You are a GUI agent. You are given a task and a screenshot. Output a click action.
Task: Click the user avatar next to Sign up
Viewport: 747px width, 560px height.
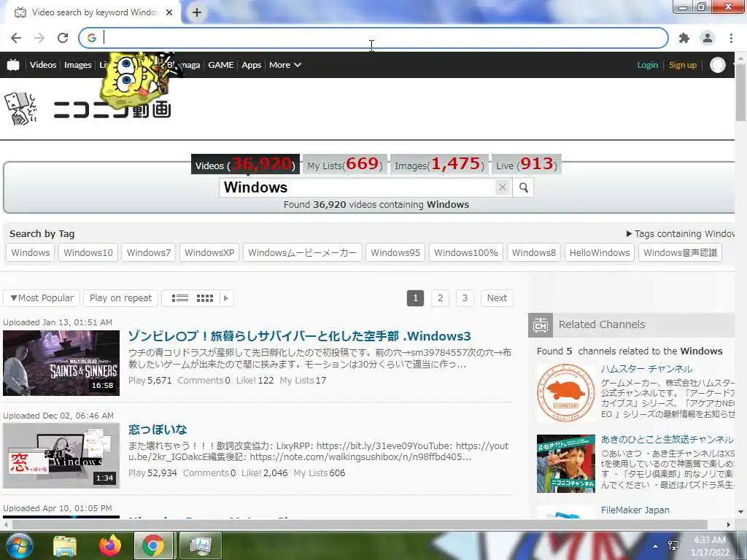pos(718,65)
